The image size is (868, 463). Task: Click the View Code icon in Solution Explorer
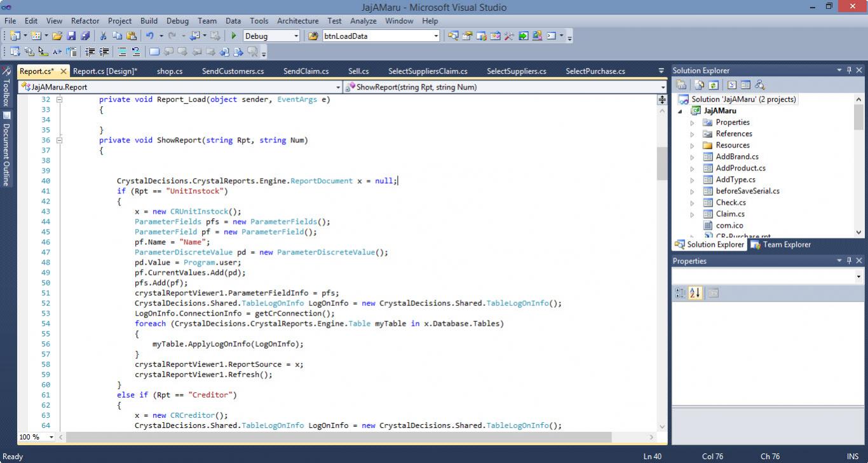731,85
